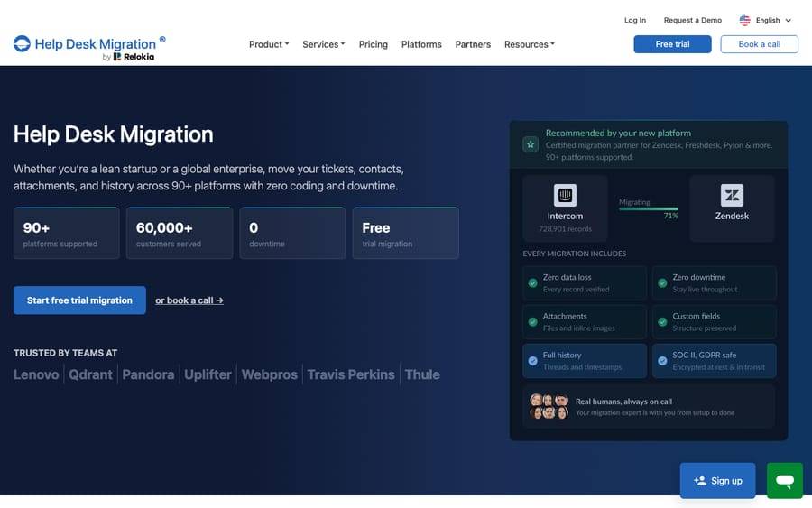The height and width of the screenshot is (508, 812).
Task: Click the US flag language icon
Action: tap(744, 20)
